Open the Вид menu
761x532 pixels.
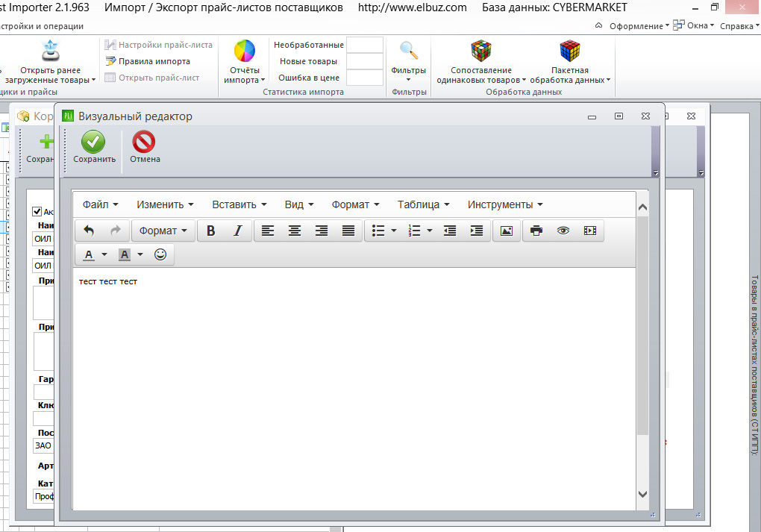(299, 205)
